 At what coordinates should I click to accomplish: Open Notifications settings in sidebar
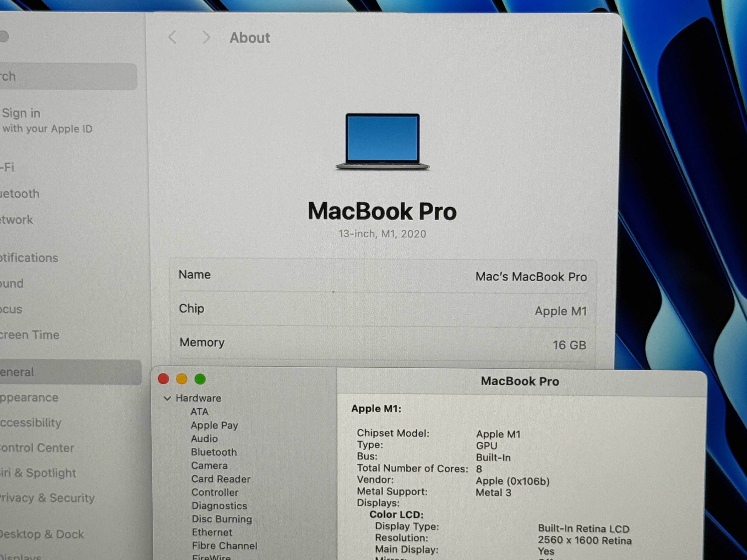[29, 258]
